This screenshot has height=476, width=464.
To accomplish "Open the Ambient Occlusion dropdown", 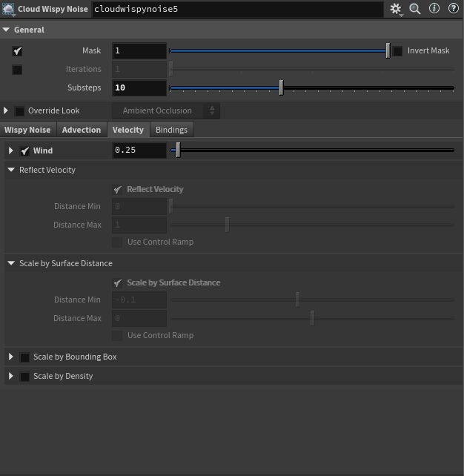I will point(166,110).
